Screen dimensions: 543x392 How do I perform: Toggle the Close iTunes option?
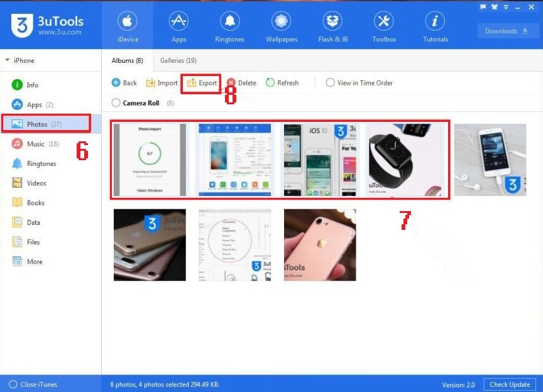pyautogui.click(x=13, y=384)
